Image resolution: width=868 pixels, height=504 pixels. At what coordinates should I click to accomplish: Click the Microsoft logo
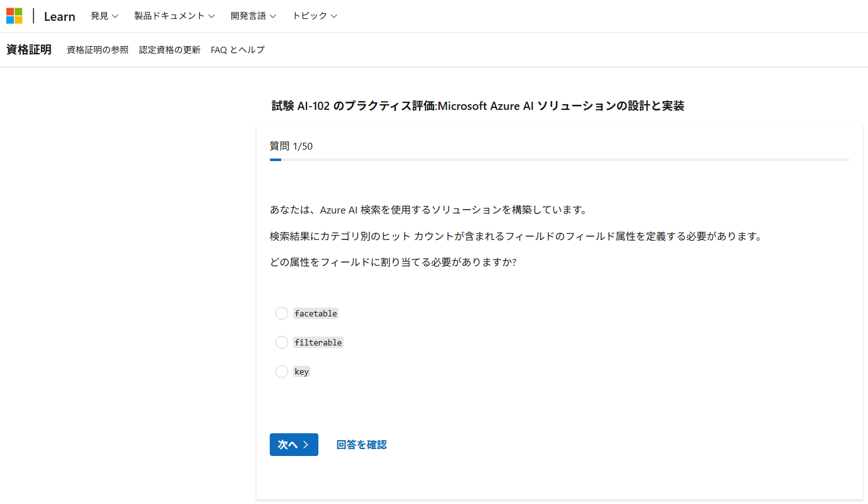pos(14,16)
